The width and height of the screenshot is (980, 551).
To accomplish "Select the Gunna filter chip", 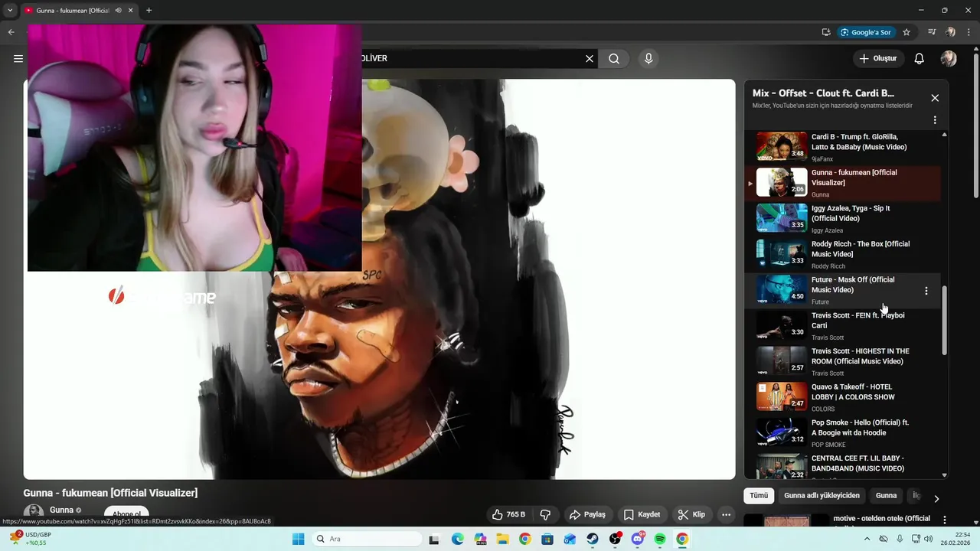I will tap(886, 496).
